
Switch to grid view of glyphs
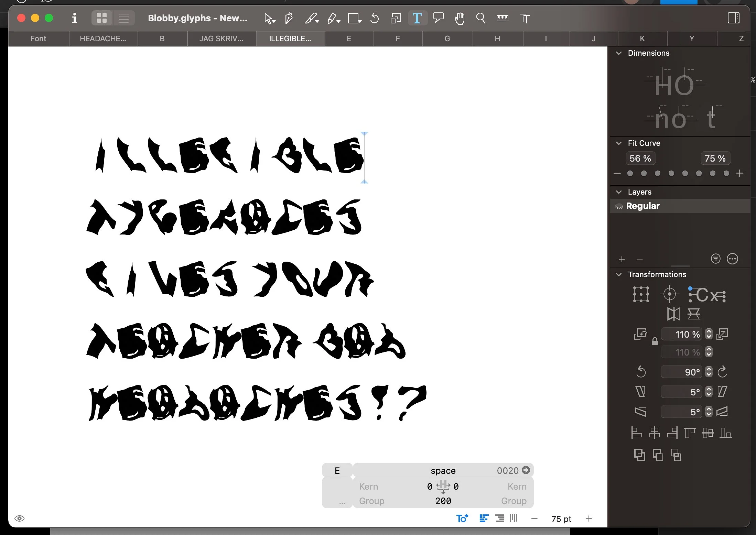(102, 18)
